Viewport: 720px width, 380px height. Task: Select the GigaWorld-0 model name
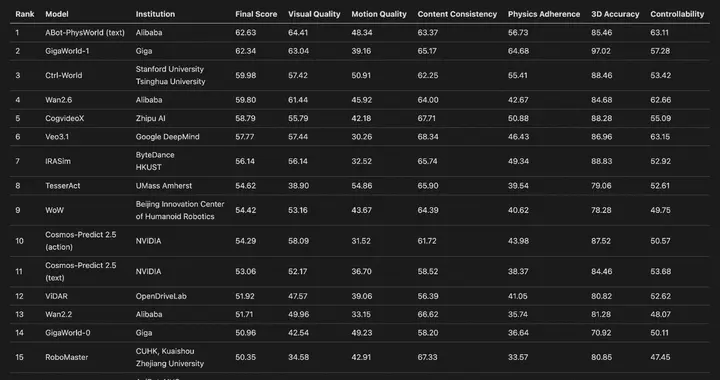tap(68, 333)
